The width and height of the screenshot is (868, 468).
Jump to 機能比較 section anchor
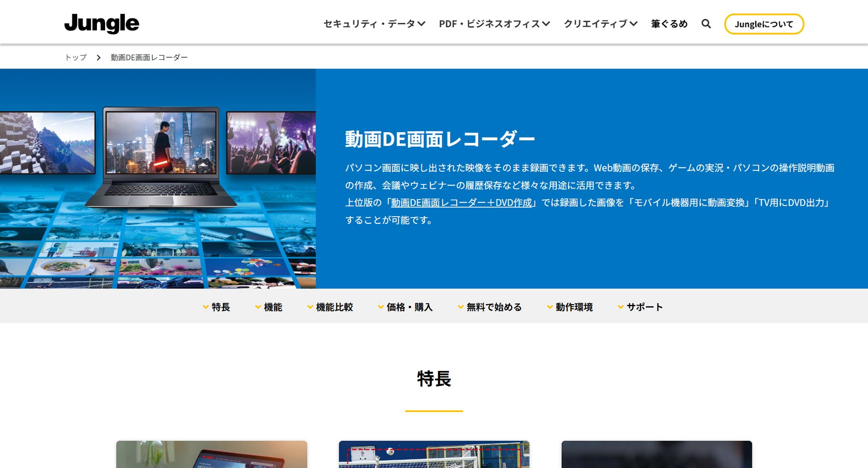pyautogui.click(x=330, y=307)
